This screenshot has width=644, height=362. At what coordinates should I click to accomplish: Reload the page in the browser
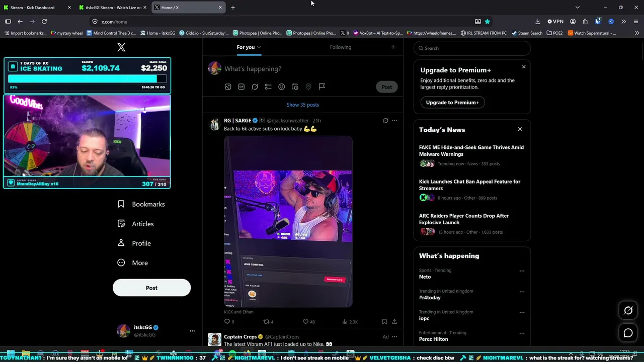pyautogui.click(x=44, y=22)
